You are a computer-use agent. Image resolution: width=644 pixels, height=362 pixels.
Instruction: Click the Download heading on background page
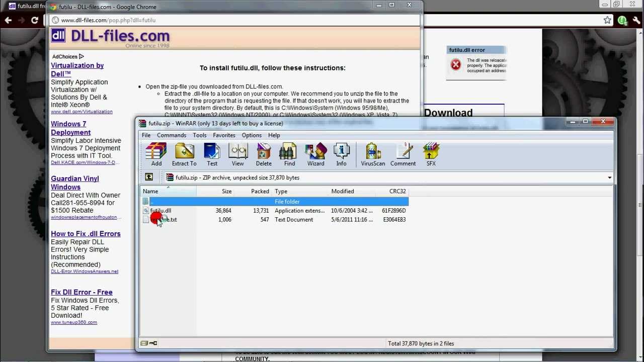[x=448, y=113]
